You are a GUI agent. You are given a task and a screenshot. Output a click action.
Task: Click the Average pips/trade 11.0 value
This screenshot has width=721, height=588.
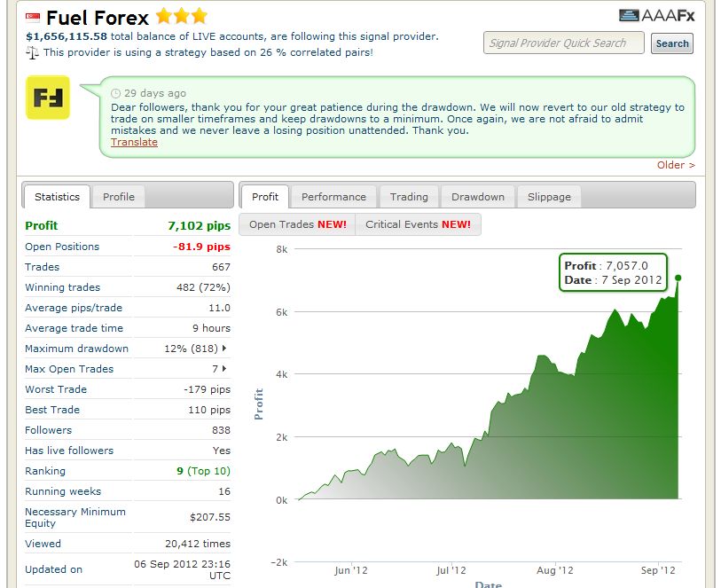pos(219,308)
